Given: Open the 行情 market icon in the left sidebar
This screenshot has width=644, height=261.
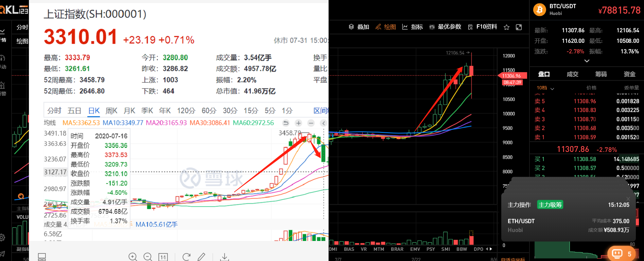Looking at the screenshot, I should click(2, 32).
